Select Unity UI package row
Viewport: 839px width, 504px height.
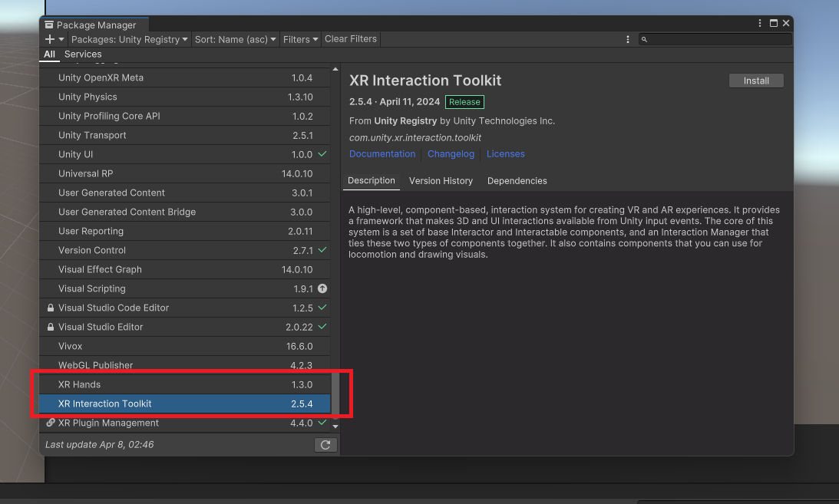pyautogui.click(x=184, y=154)
